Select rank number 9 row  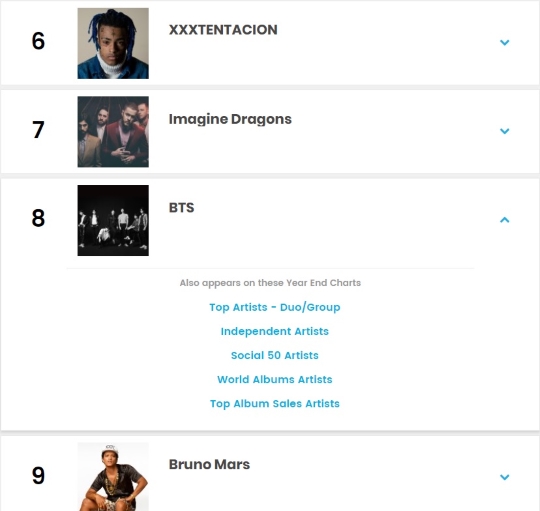270,474
